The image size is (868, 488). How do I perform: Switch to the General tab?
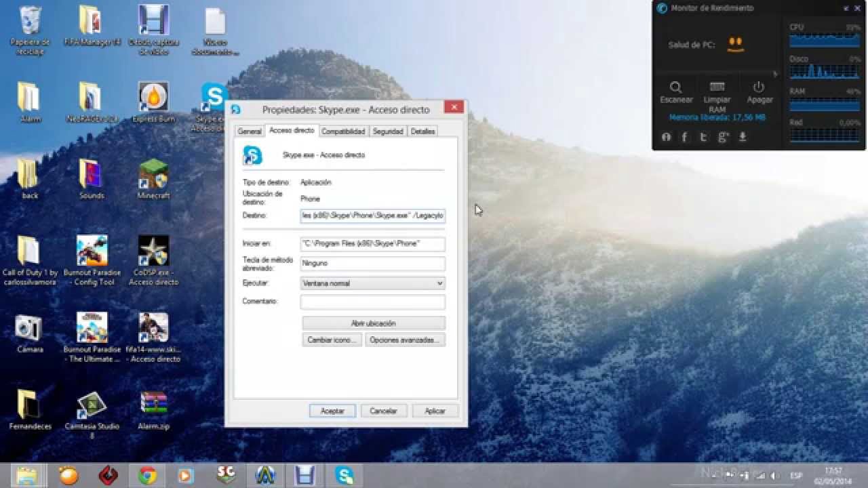tap(250, 131)
